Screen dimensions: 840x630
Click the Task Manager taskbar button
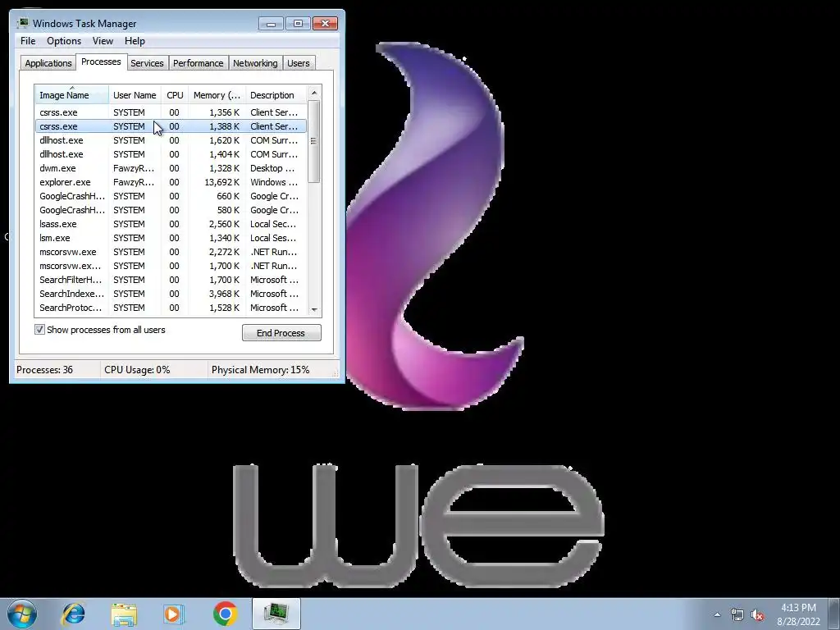coord(276,614)
